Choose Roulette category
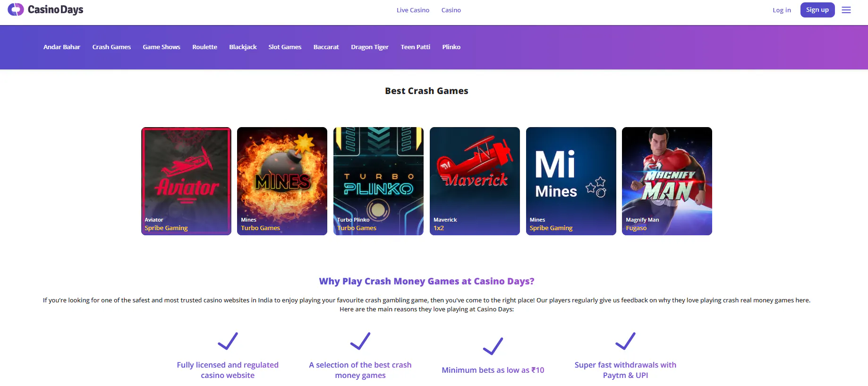868x386 pixels. click(204, 47)
